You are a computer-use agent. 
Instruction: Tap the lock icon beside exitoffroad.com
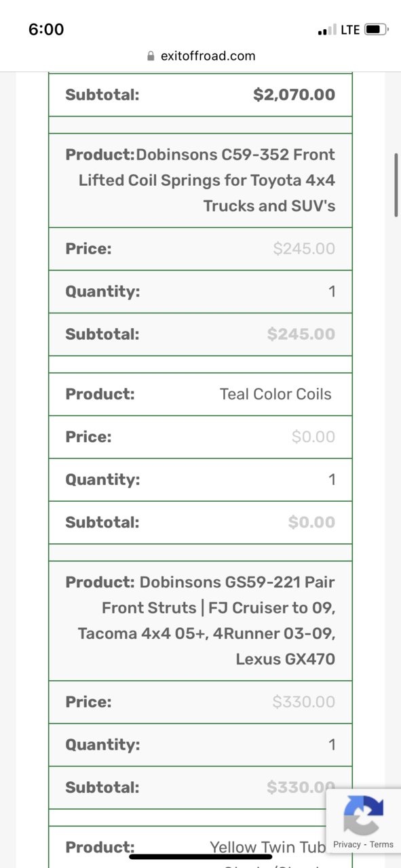click(x=151, y=56)
